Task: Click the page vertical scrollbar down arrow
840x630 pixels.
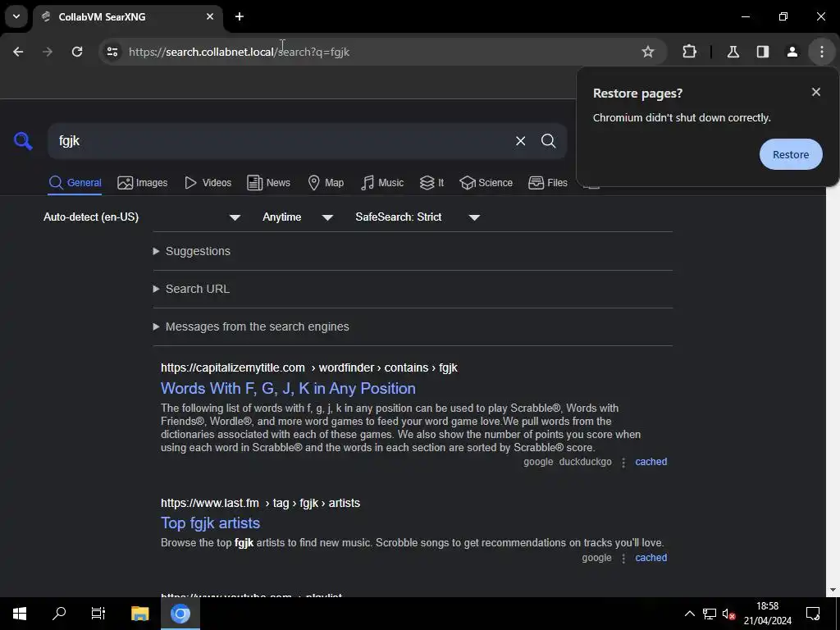Action: (833, 590)
